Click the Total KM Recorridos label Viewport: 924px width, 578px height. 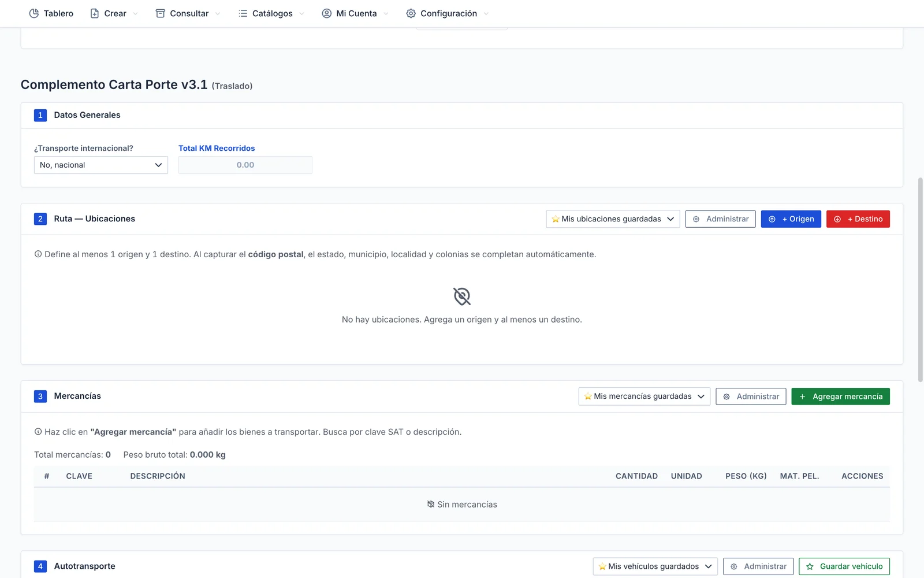coord(217,149)
